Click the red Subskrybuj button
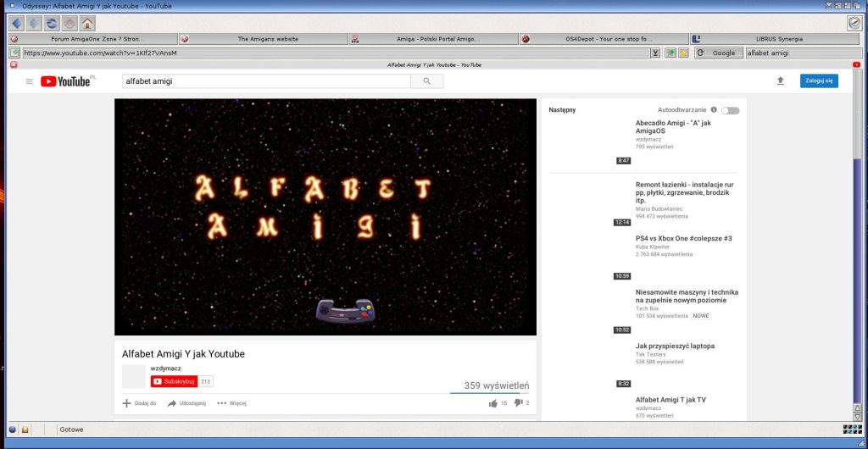The height and width of the screenshot is (449, 868). point(174,381)
